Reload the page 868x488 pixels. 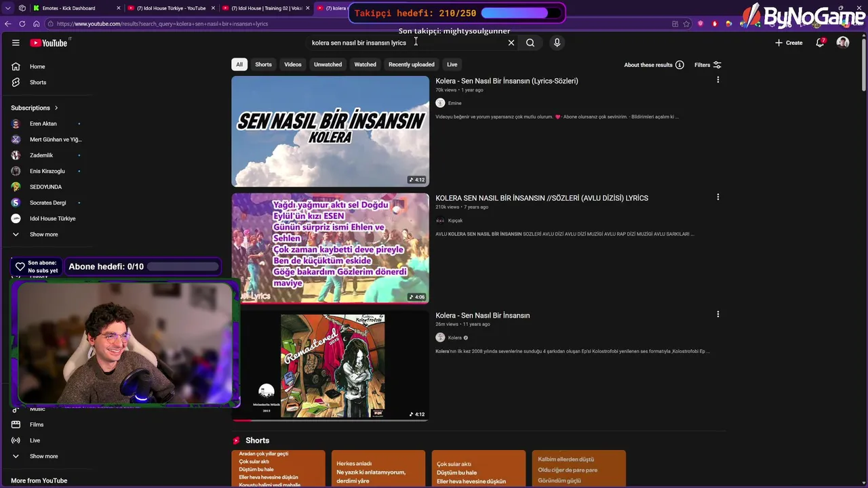click(x=22, y=24)
